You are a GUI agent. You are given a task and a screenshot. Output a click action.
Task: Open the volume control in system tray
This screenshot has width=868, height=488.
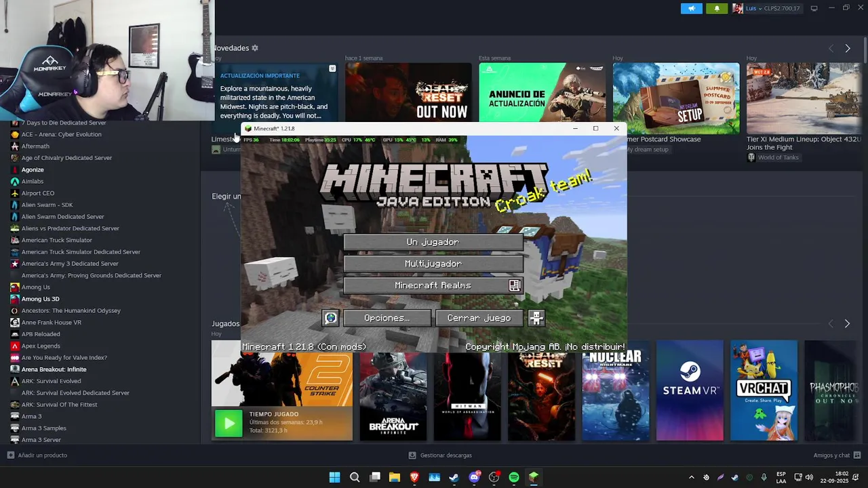(x=810, y=477)
